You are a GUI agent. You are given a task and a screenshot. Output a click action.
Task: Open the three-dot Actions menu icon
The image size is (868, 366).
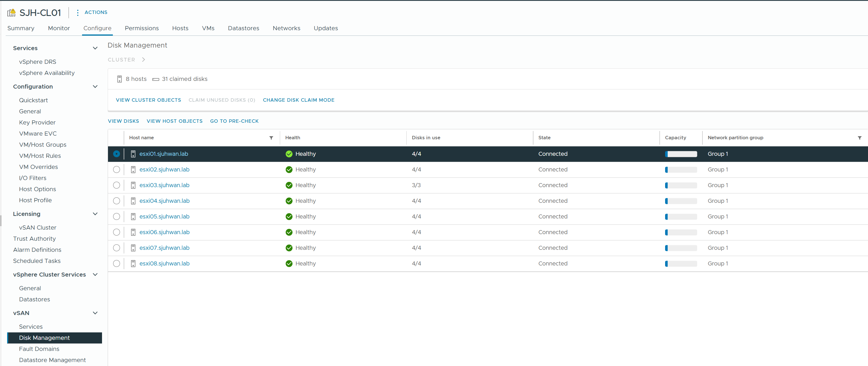pos(78,13)
